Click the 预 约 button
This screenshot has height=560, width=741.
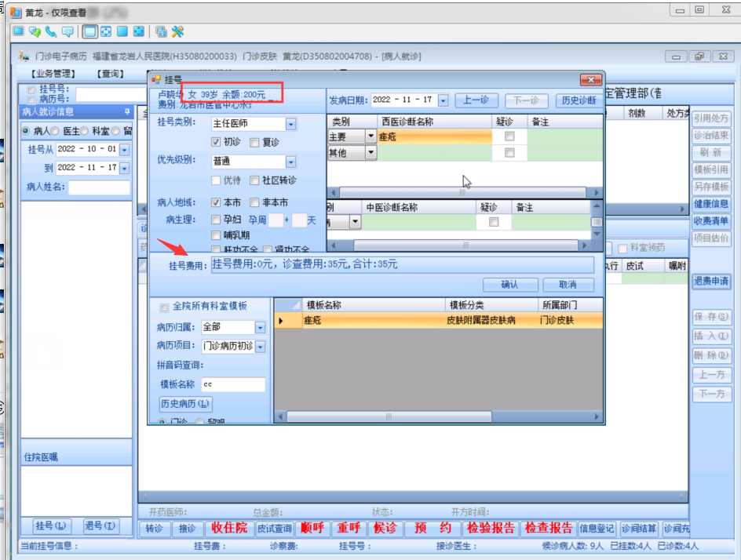(x=433, y=528)
